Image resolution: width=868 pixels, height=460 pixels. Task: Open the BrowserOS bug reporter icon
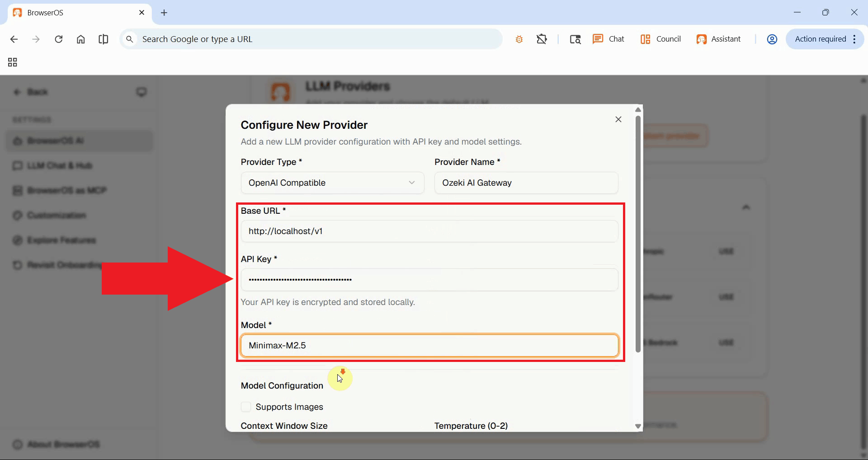pos(519,39)
